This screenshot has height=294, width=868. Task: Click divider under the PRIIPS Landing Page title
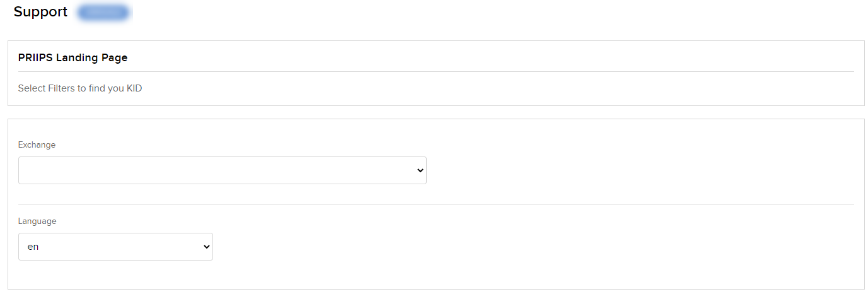click(x=436, y=71)
